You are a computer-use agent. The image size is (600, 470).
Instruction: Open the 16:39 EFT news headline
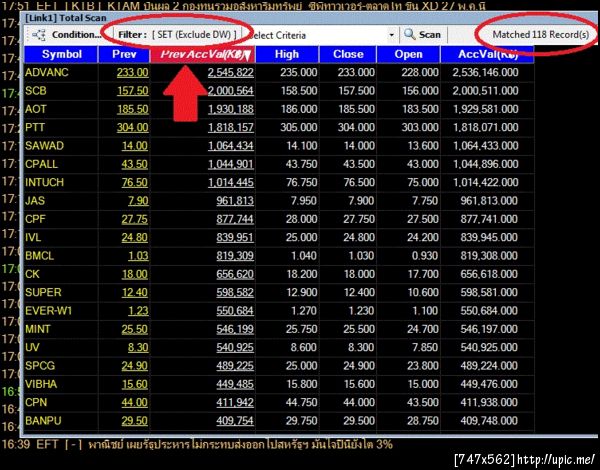197,445
